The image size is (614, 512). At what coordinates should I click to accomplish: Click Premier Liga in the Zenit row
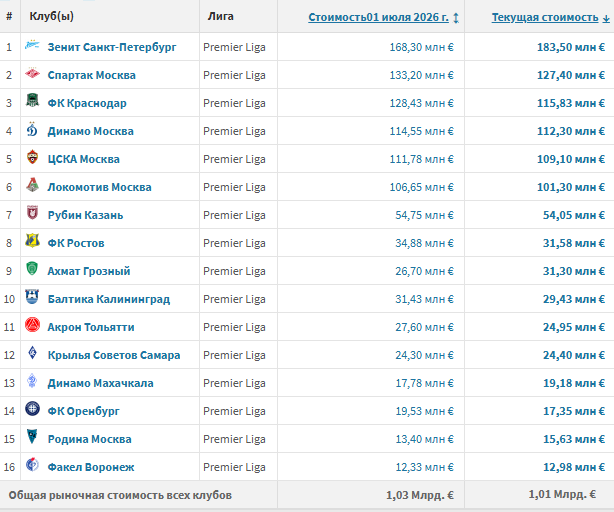[x=234, y=47]
